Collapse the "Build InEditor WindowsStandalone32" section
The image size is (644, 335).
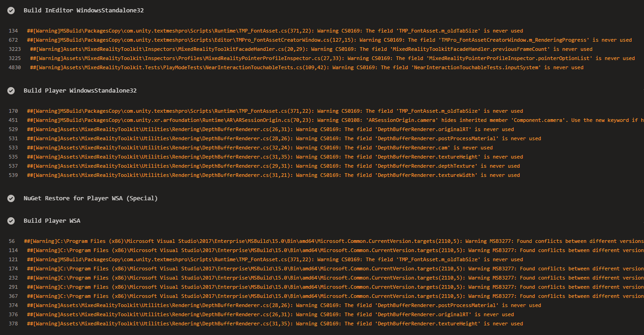(83, 10)
